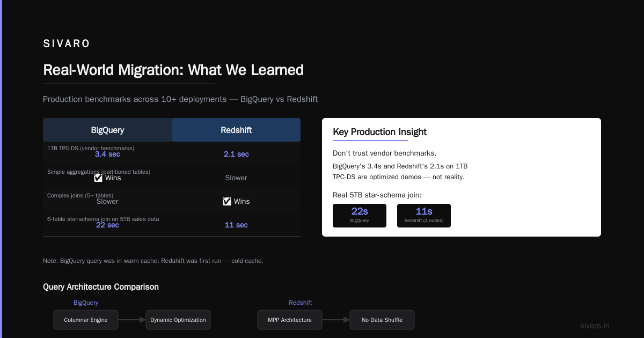This screenshot has height=338, width=644.
Task: Click the 22 sec table cell
Action: (107, 225)
